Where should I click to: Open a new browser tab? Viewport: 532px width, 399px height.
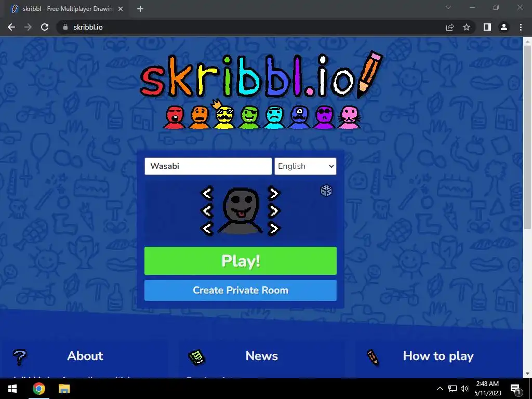tap(140, 9)
